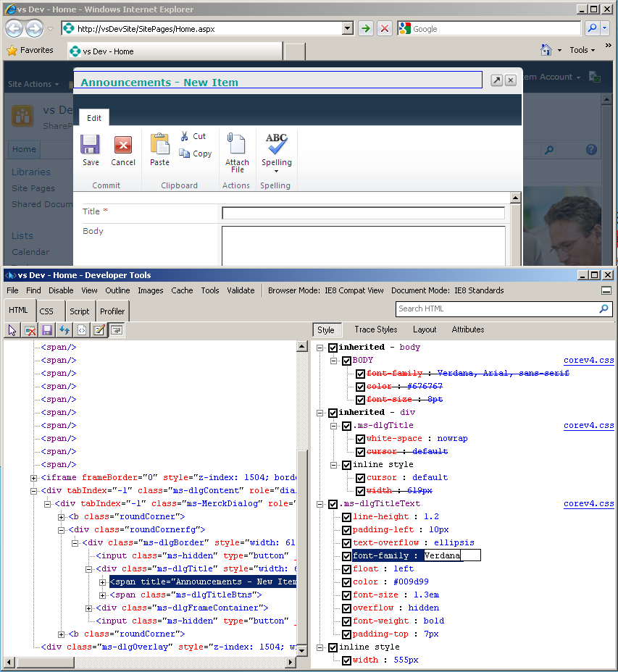Toggle the edit pencil icon in Developer Tools

(99, 330)
